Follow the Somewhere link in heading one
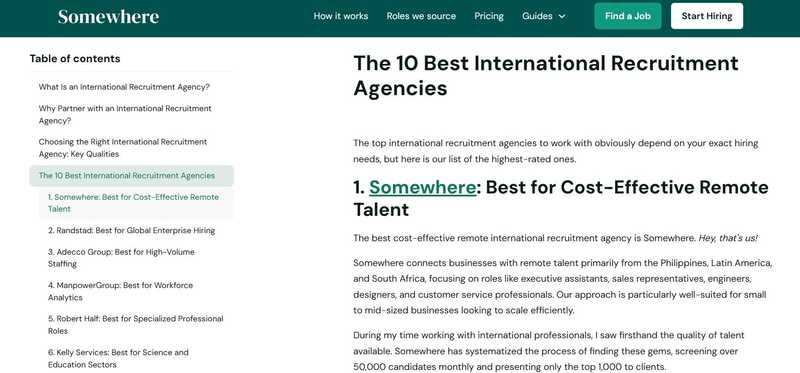Image resolution: width=800 pixels, height=373 pixels. pos(422,187)
